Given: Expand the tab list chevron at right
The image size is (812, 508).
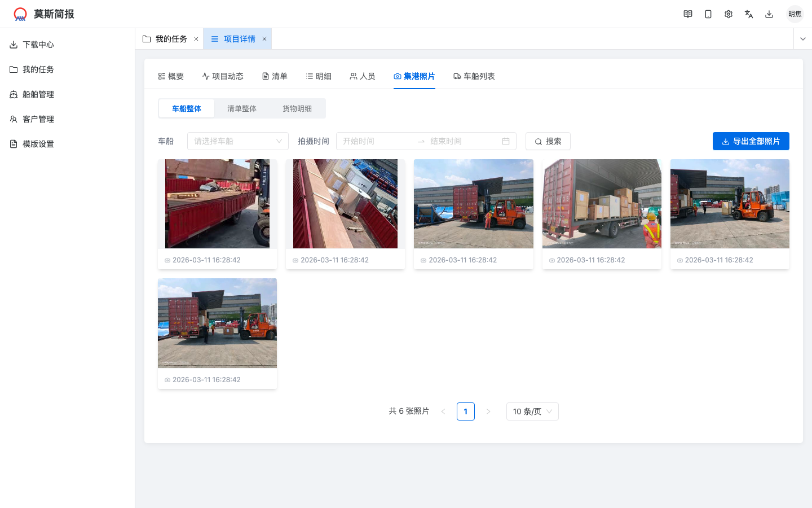Looking at the screenshot, I should (x=802, y=39).
